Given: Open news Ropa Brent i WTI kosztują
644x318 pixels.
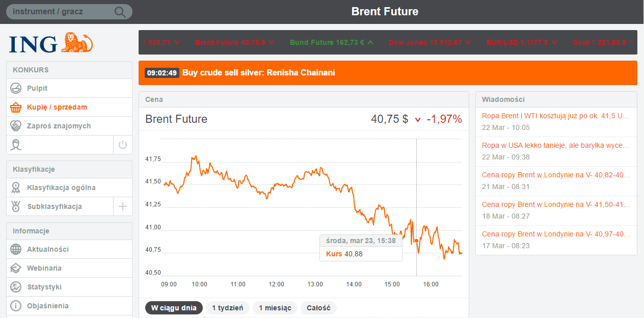Looking at the screenshot, I should (x=555, y=116).
